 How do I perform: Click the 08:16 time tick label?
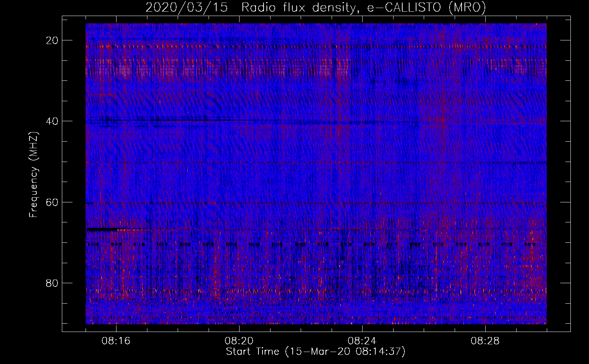[116, 341]
